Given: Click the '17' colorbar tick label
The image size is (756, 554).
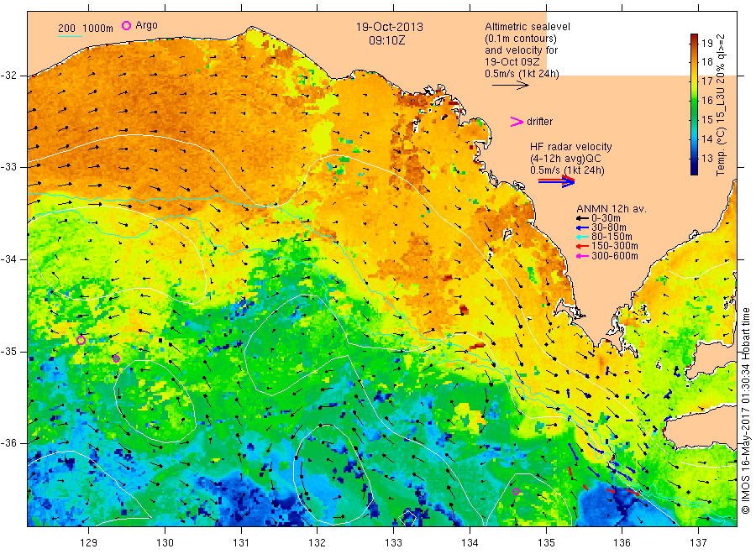Looking at the screenshot, I should tap(706, 81).
